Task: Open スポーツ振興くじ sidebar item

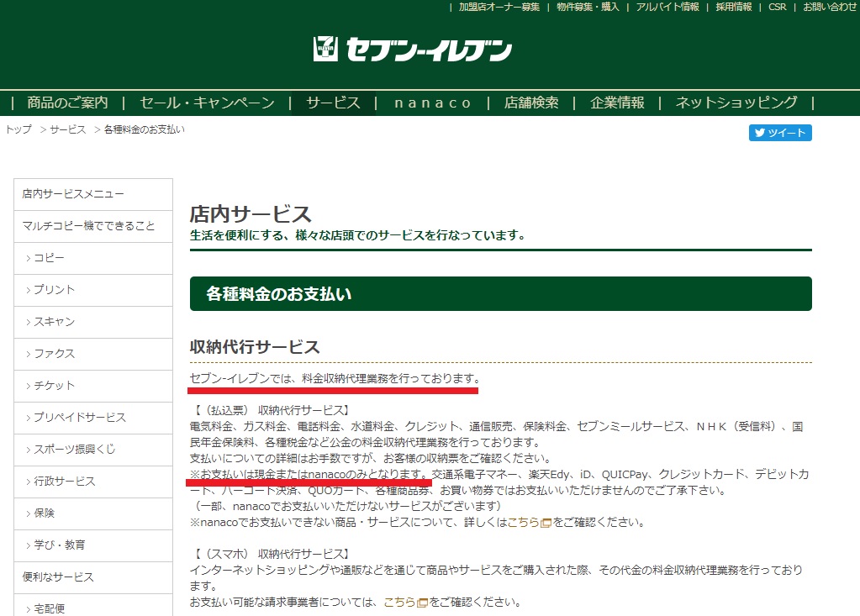Action: [x=93, y=449]
